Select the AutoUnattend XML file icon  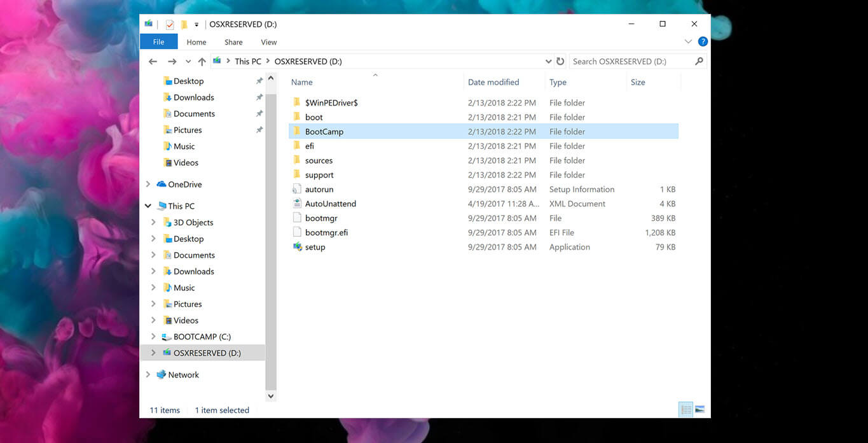point(297,204)
